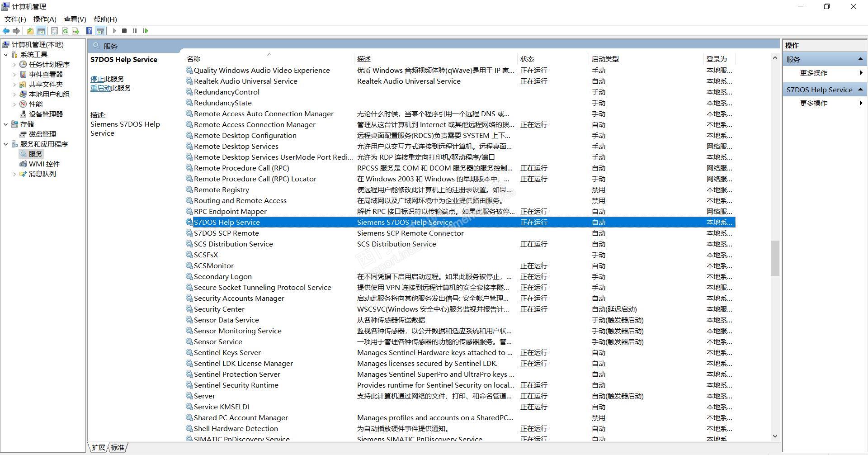Collapse the 服务和应用程序 tree node
The height and width of the screenshot is (455, 868).
[x=6, y=144]
